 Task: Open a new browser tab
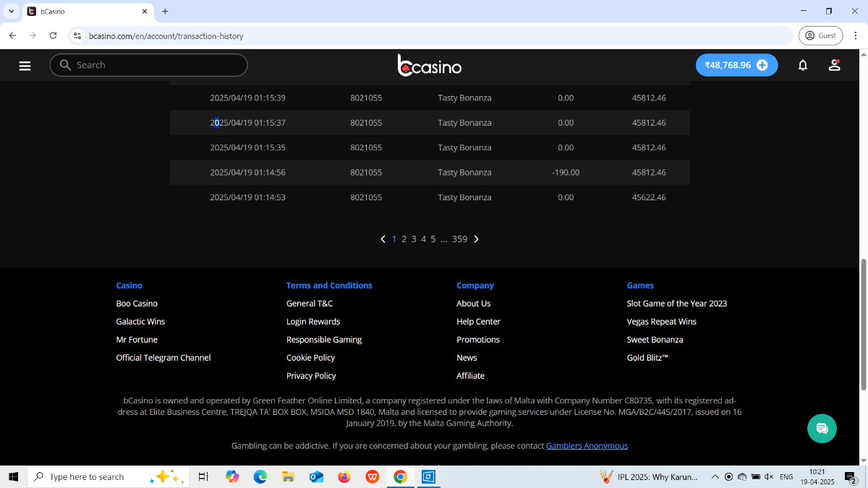tap(165, 12)
